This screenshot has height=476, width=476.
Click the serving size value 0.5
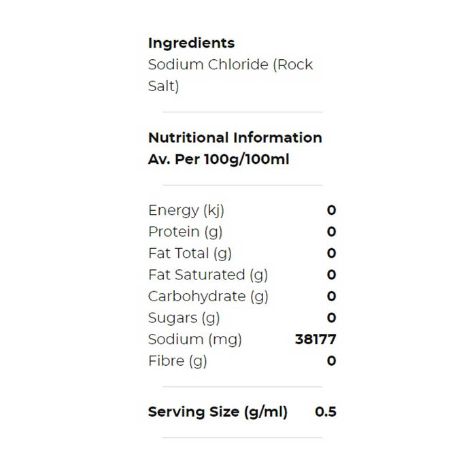(326, 412)
